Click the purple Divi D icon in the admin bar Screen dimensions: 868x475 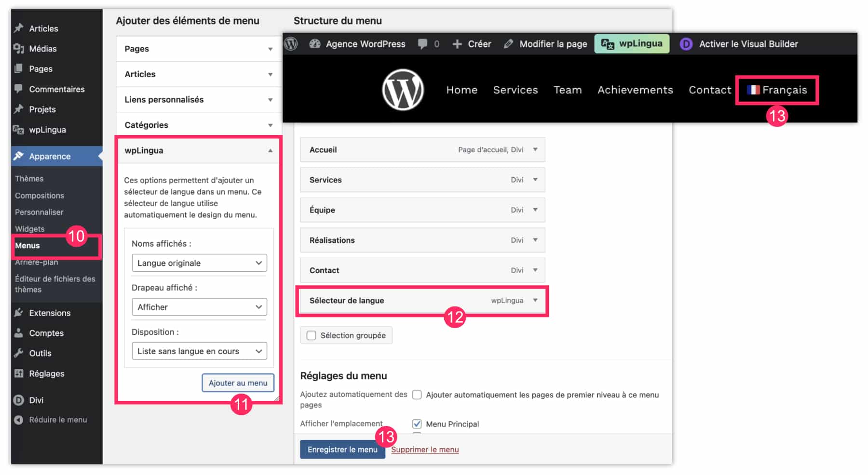point(686,44)
